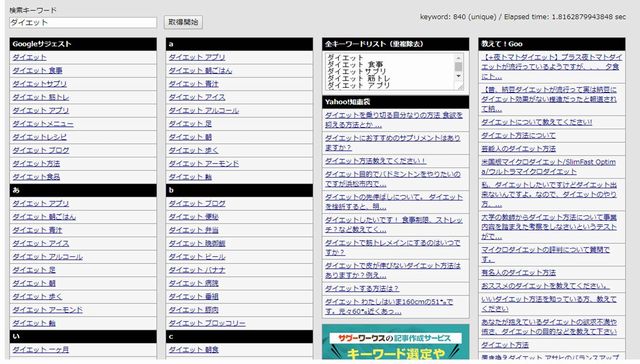Screen dimensions: 640x364
Task: Open the ダイエットサプリ link
Action: [39, 84]
